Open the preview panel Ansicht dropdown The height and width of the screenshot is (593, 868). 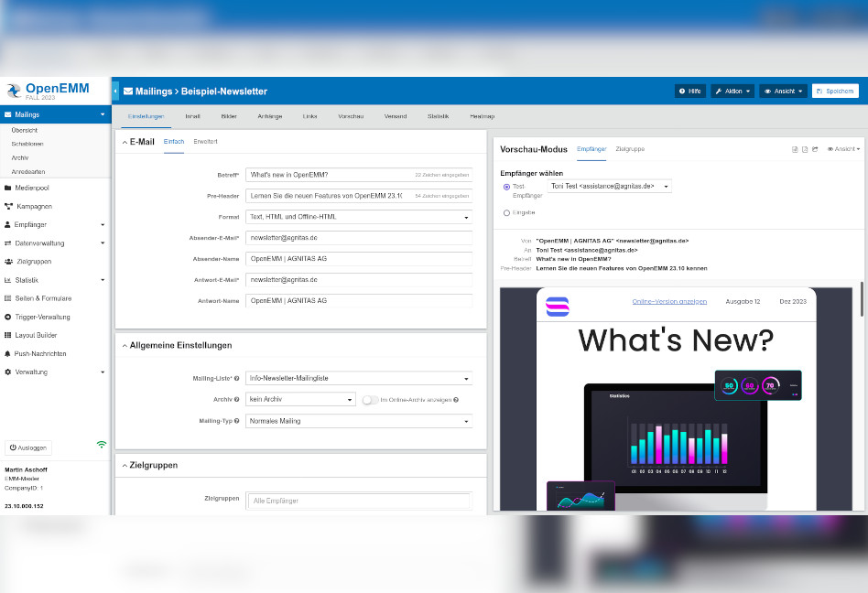843,149
